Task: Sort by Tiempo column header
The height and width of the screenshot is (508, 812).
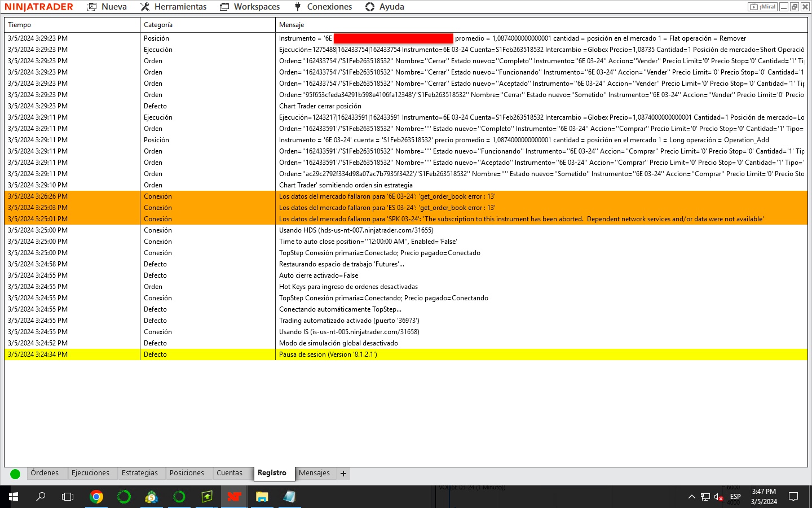Action: click(72, 25)
